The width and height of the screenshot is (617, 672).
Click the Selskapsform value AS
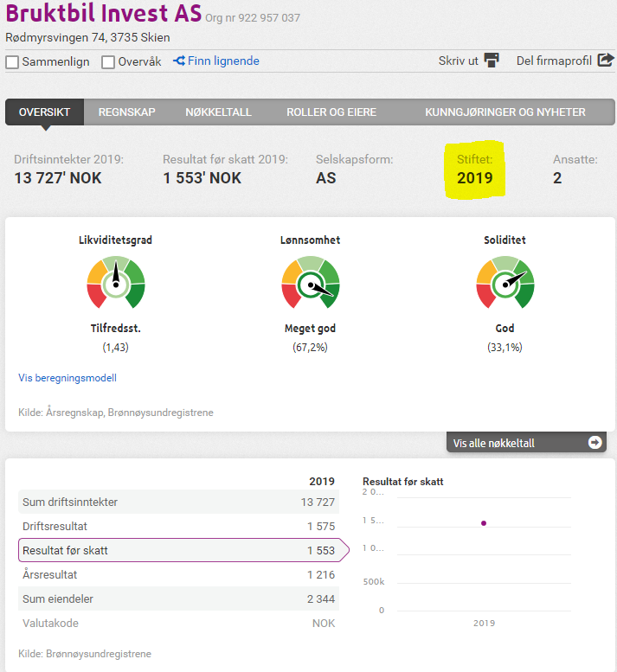pos(326,178)
